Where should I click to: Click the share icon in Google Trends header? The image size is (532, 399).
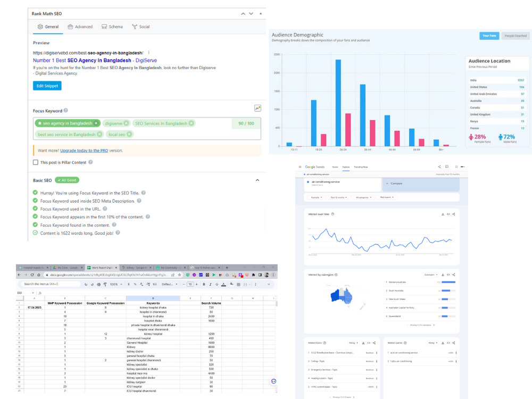tap(439, 167)
